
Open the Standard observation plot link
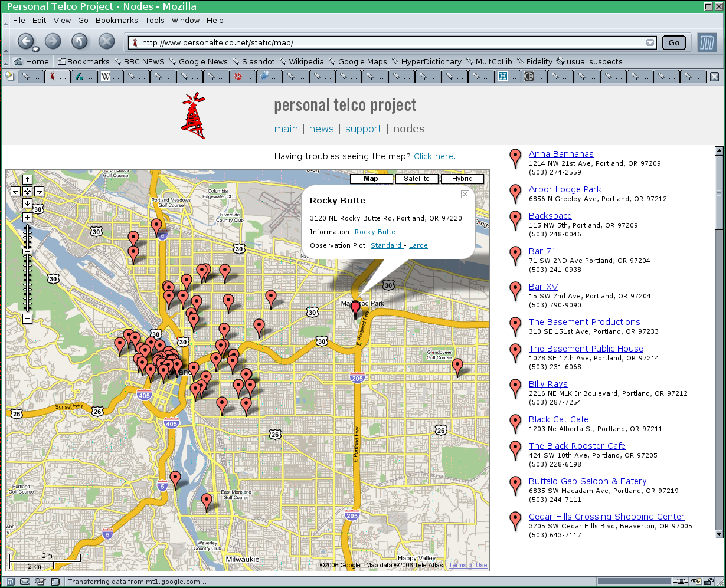[387, 245]
